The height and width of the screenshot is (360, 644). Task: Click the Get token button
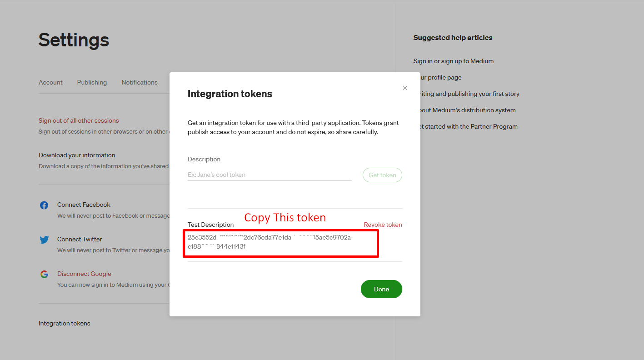pyautogui.click(x=382, y=175)
